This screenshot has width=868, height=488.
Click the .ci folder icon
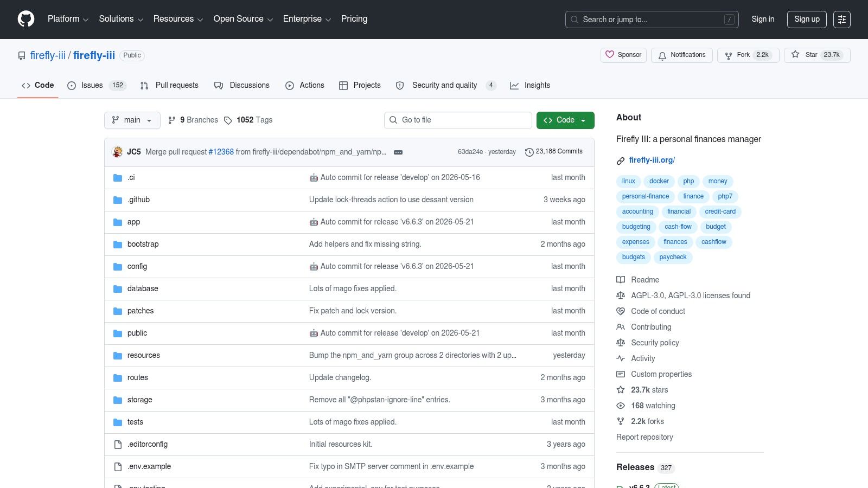tap(118, 178)
